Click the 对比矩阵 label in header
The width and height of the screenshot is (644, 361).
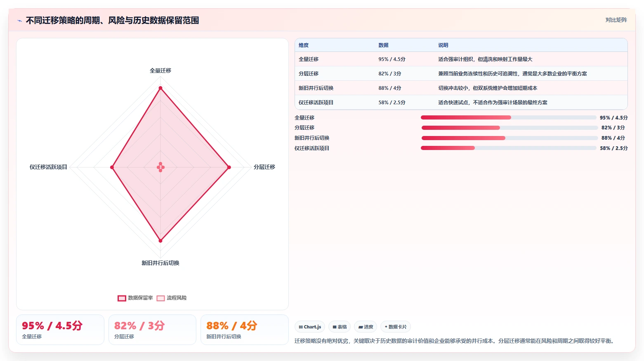(x=616, y=20)
